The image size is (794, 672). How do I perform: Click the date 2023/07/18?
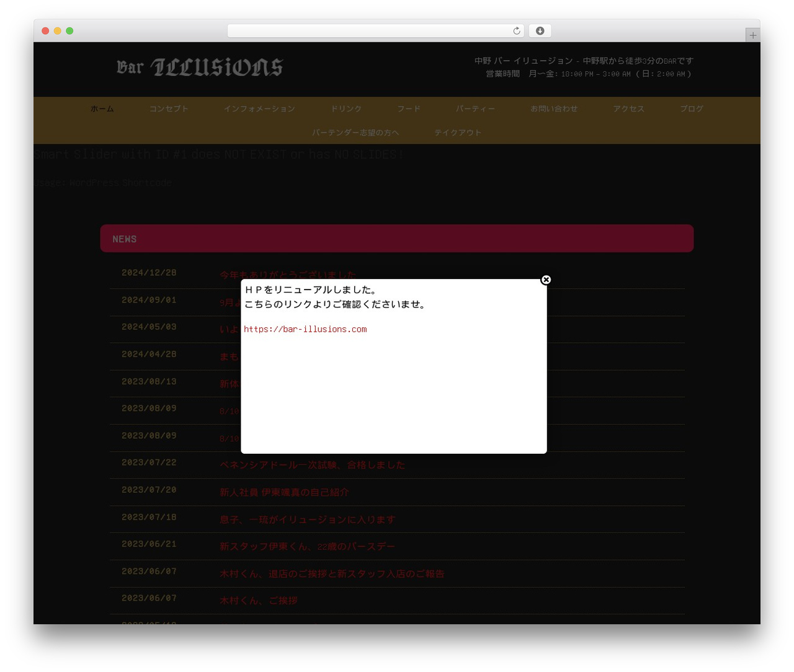(x=149, y=517)
